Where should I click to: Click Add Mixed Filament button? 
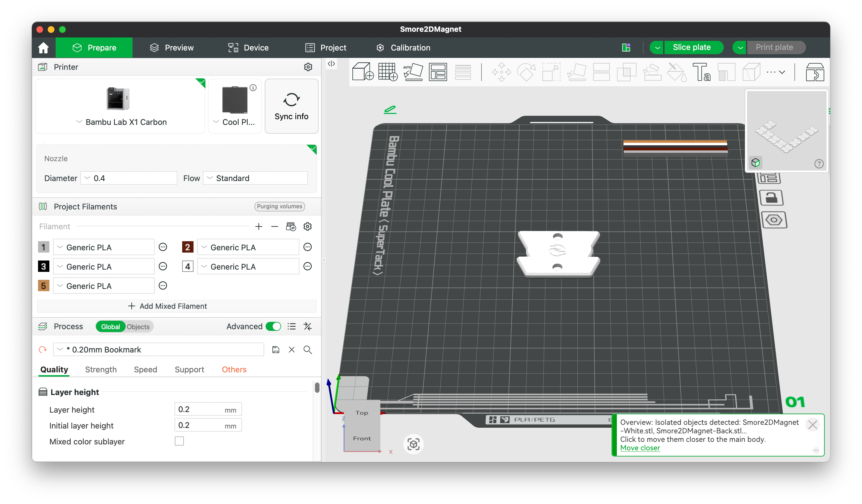(x=176, y=306)
